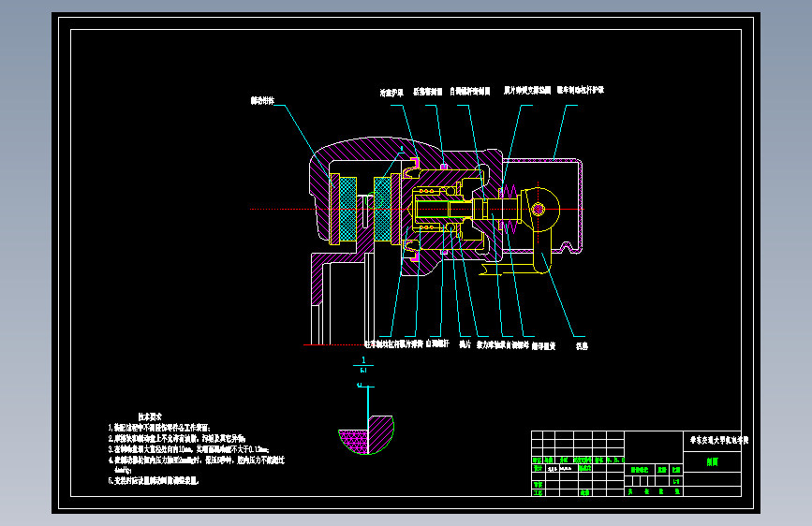
Task: Click the 自调螺杆 part label below the assembly
Action: [437, 343]
